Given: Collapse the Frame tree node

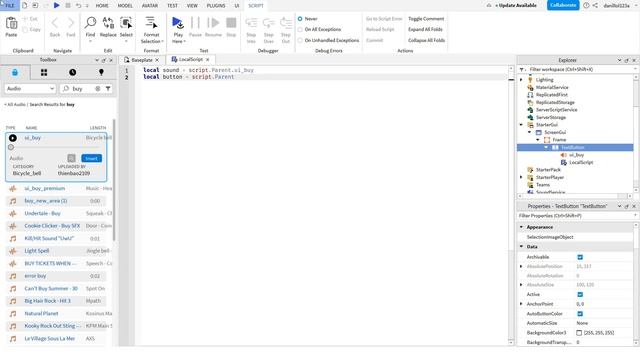Looking at the screenshot, I should (x=538, y=140).
